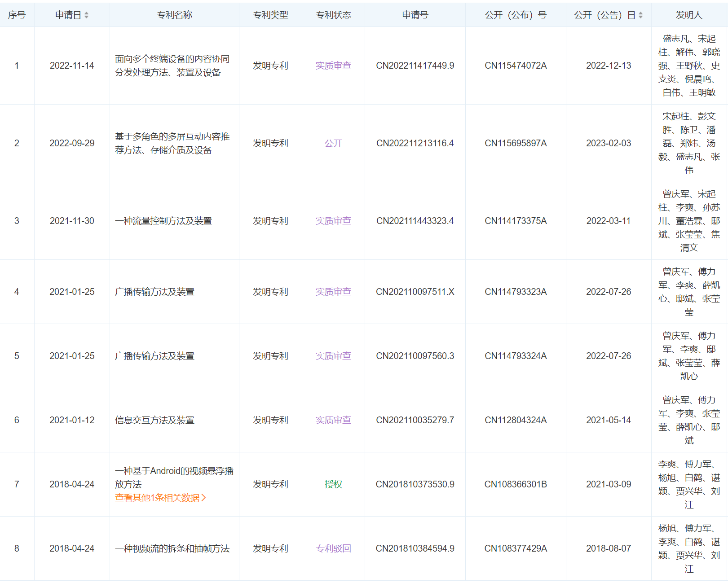Screen dimensions: 728x583
Task: Click application number CN201810373530.9
Action: point(415,484)
